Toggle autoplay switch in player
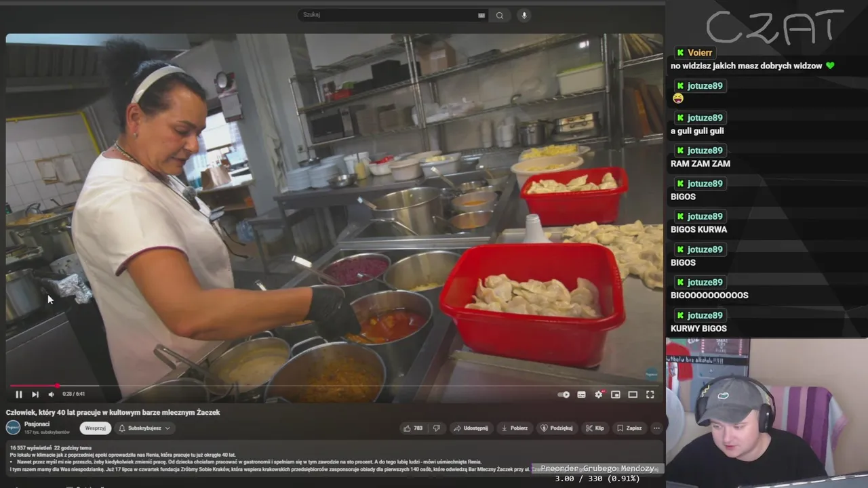868x488 pixels. [x=564, y=394]
